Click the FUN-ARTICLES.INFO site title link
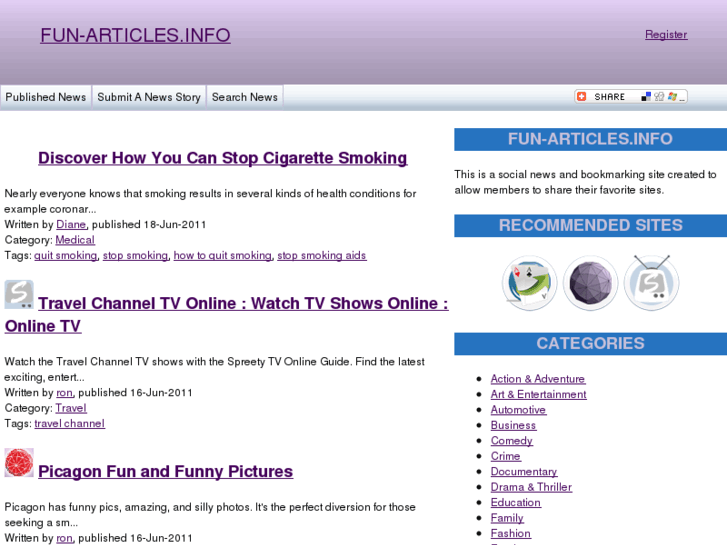The image size is (727, 545). coord(135,35)
